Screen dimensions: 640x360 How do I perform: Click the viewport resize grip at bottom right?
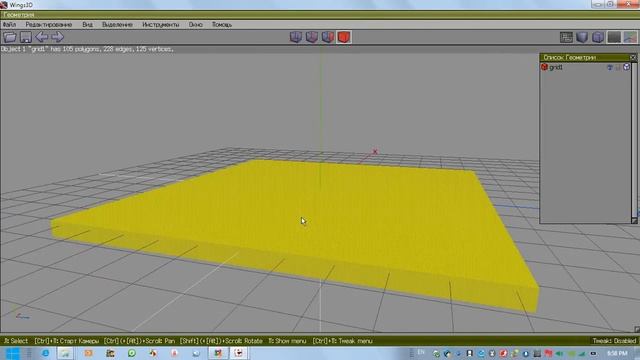[x=637, y=329]
